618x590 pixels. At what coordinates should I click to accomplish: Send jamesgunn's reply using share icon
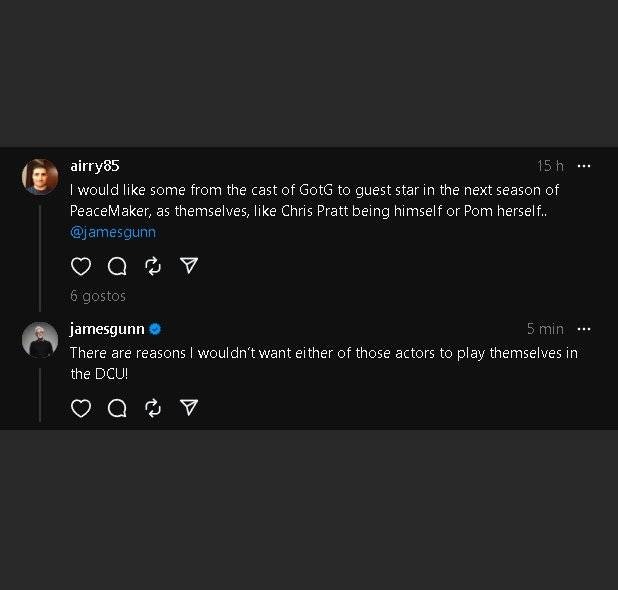tap(189, 407)
